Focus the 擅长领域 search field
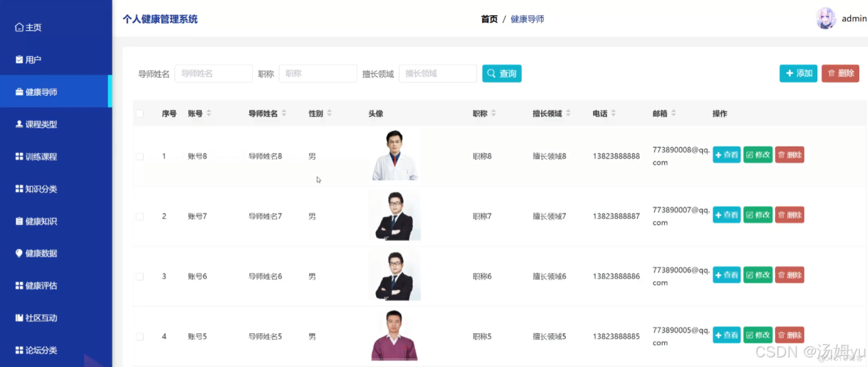The image size is (868, 367). tap(438, 74)
